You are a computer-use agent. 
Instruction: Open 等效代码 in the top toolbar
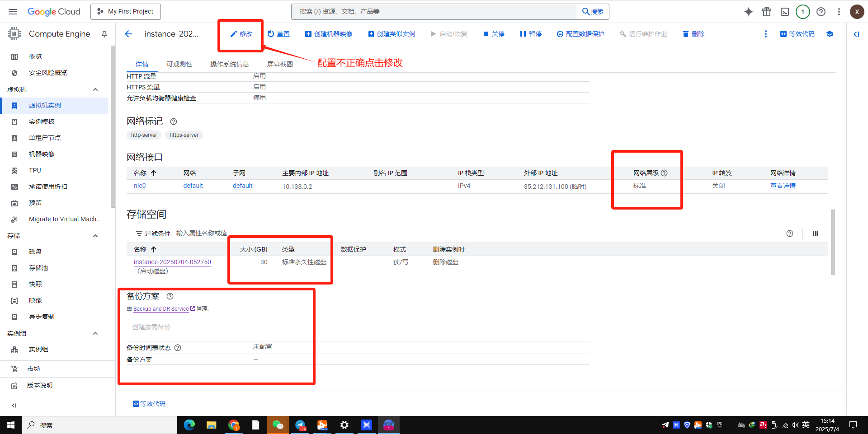click(x=797, y=34)
